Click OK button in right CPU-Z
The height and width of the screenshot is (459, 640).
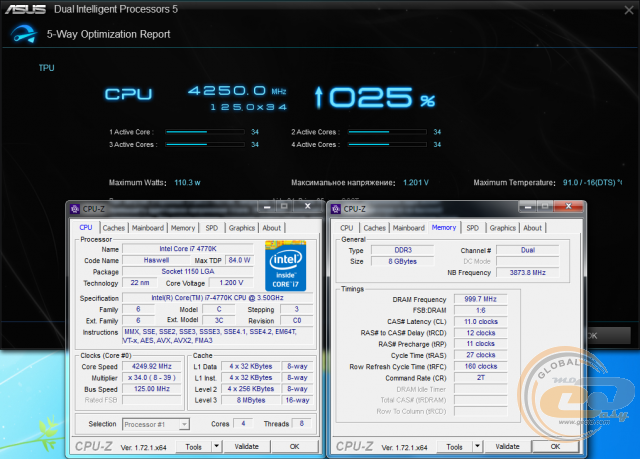point(556,446)
